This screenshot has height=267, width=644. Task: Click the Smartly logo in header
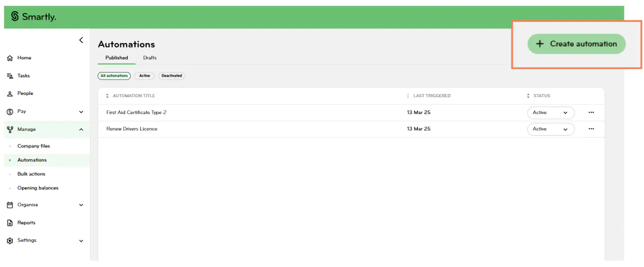pos(33,17)
